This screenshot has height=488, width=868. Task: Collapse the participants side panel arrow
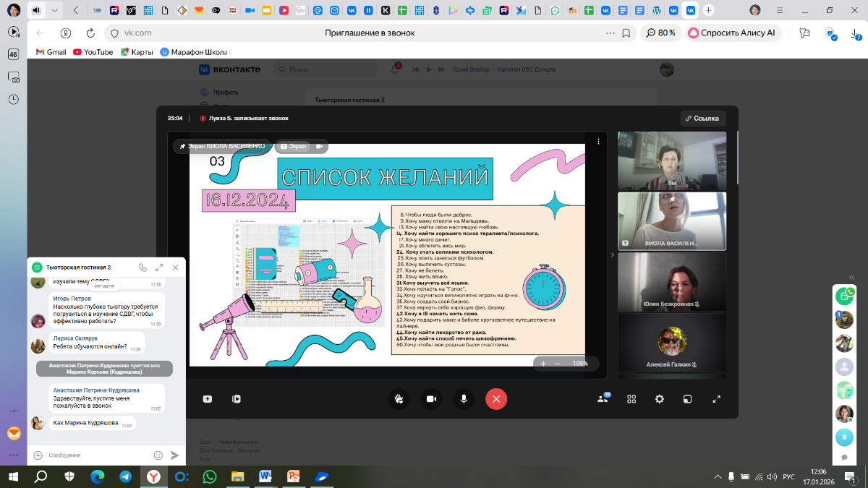[x=613, y=254]
